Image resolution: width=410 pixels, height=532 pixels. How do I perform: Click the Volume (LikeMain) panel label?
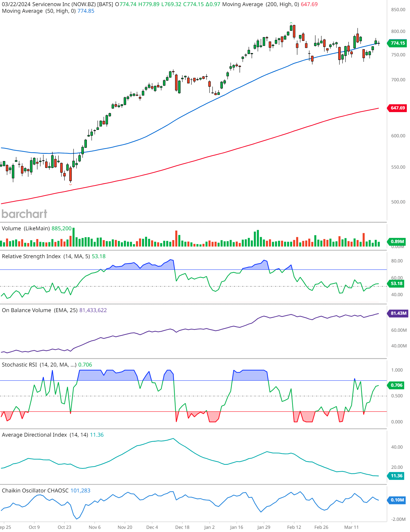[x=26, y=228]
